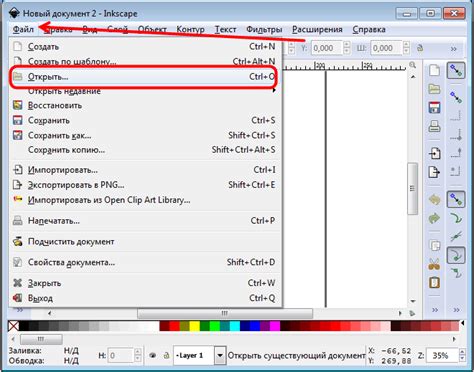474x372 pixels.
Task: Expand hidden tool controls with the >> chevron
Action: click(454, 49)
